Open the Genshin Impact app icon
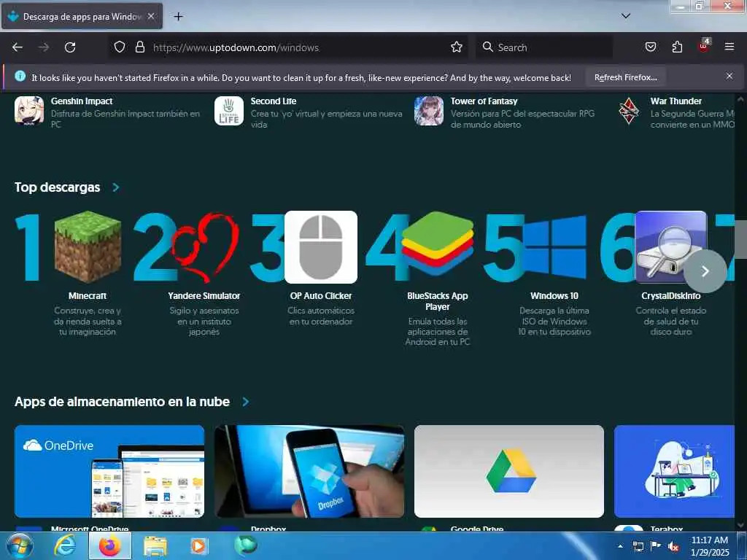This screenshot has height=560, width=747. point(29,111)
